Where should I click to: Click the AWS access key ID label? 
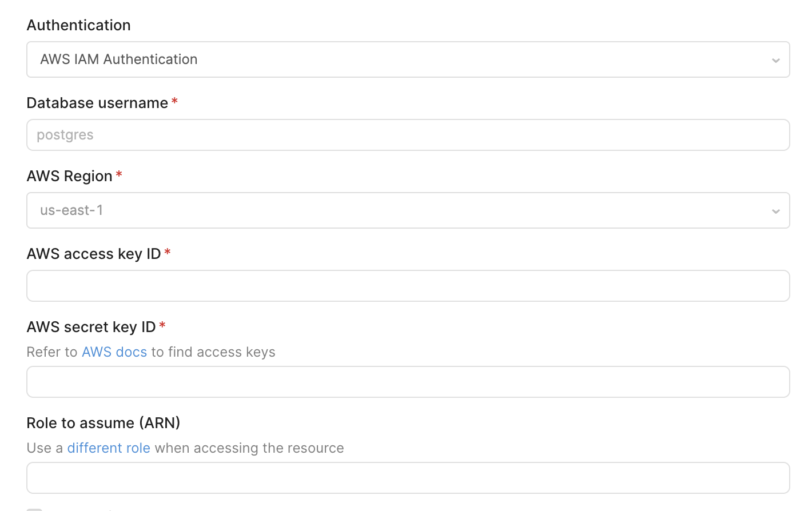(94, 254)
